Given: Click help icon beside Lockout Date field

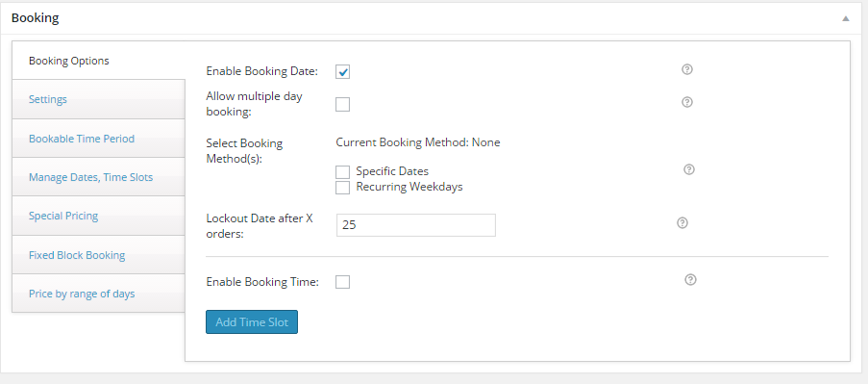Looking at the screenshot, I should click(x=682, y=222).
